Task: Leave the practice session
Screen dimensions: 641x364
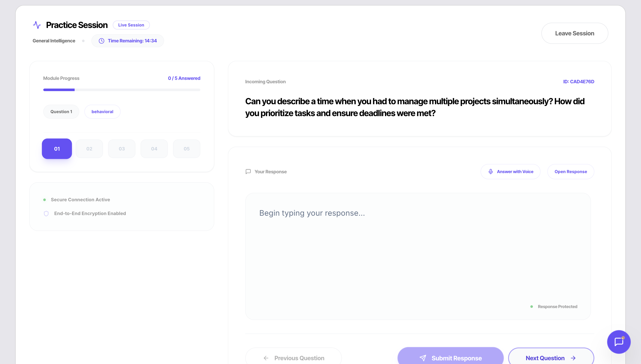Action: pos(574,33)
